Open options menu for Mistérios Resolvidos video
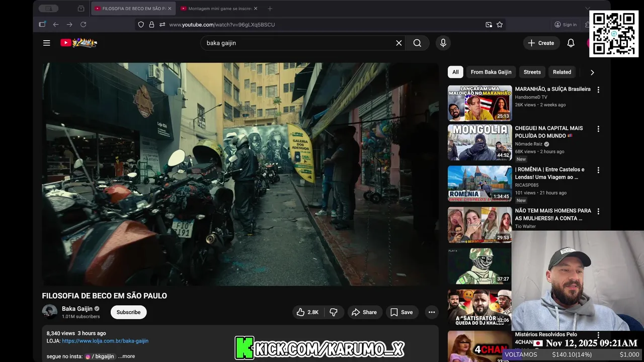Screen dimensions: 644x362 point(598,335)
